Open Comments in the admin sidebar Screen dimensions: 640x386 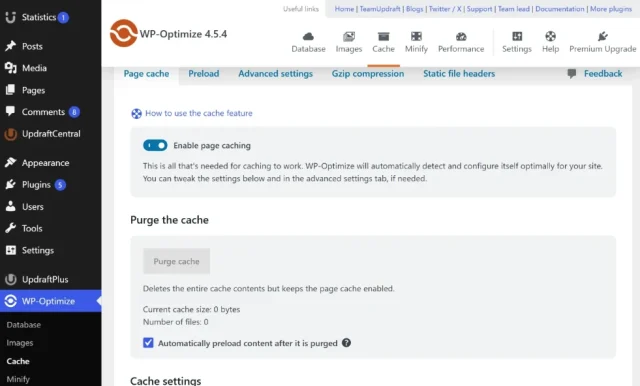coord(43,112)
